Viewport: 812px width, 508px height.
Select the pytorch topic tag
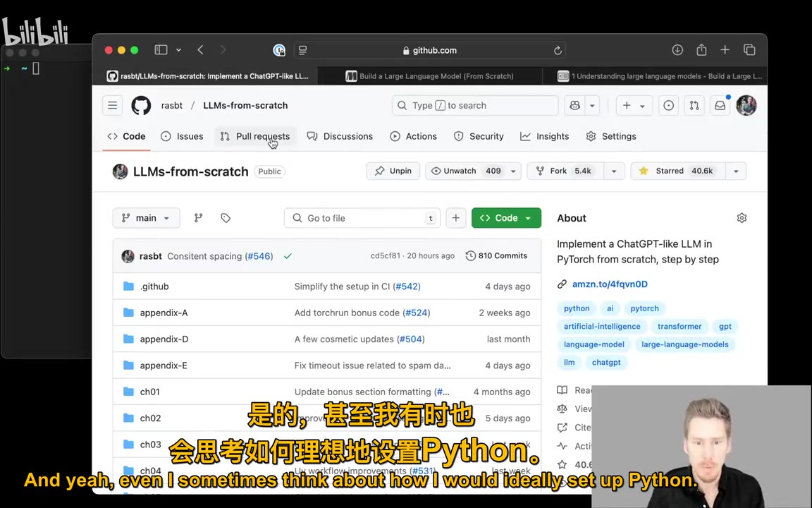(645, 308)
